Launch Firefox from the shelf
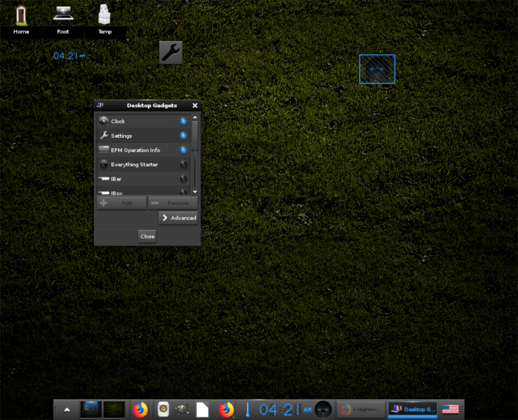The height and width of the screenshot is (420, 518). (x=140, y=409)
